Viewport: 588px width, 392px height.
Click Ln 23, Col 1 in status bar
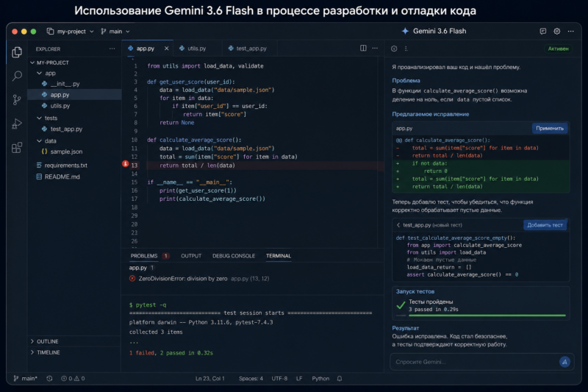pyautogui.click(x=210, y=379)
